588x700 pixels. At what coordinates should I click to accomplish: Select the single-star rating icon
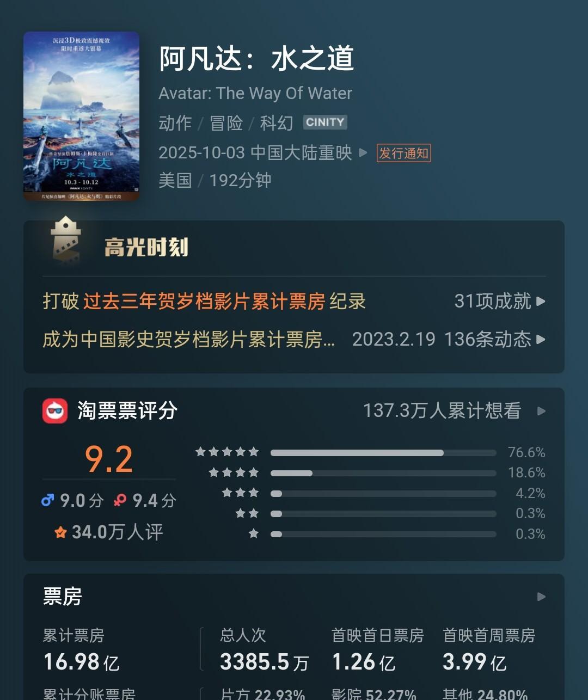253,533
